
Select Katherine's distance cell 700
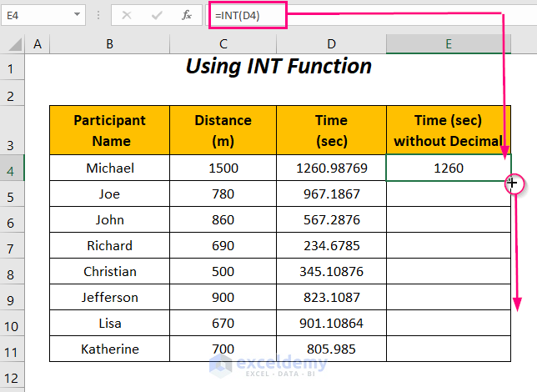pyautogui.click(x=223, y=349)
